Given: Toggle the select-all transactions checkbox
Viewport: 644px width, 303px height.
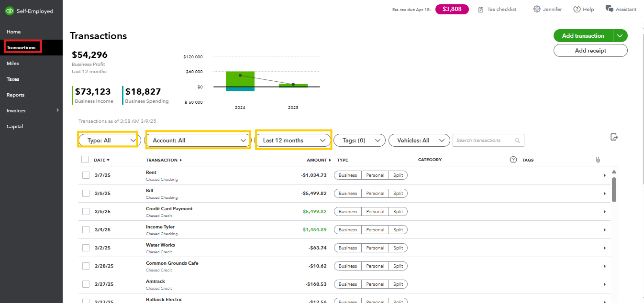Looking at the screenshot, I should 85,160.
